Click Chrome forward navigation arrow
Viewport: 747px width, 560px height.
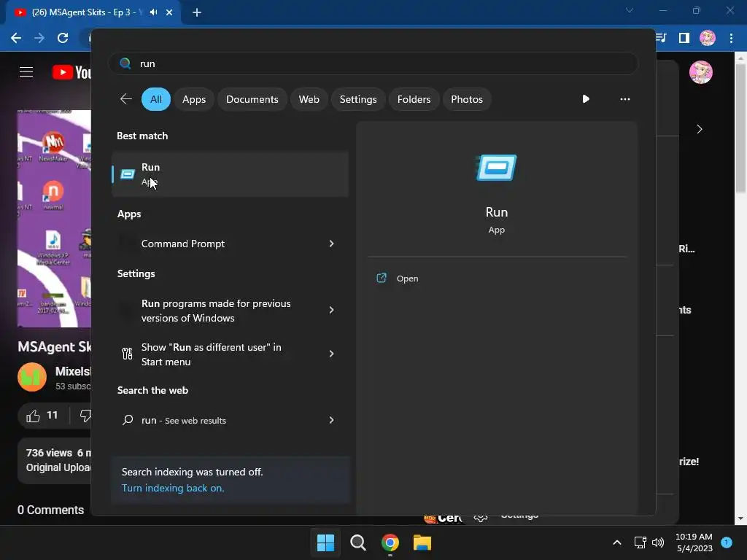[x=39, y=38]
